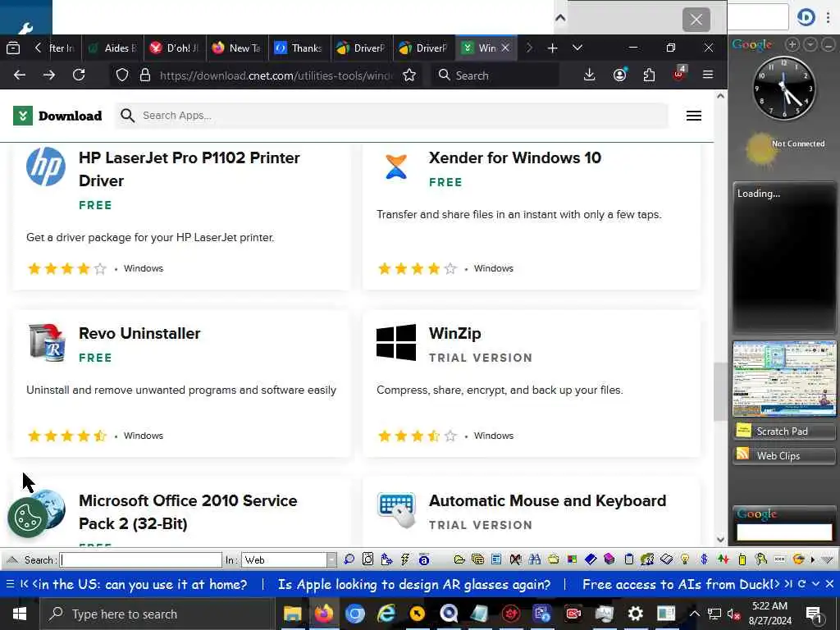Open the Windows Start menu

(20, 614)
